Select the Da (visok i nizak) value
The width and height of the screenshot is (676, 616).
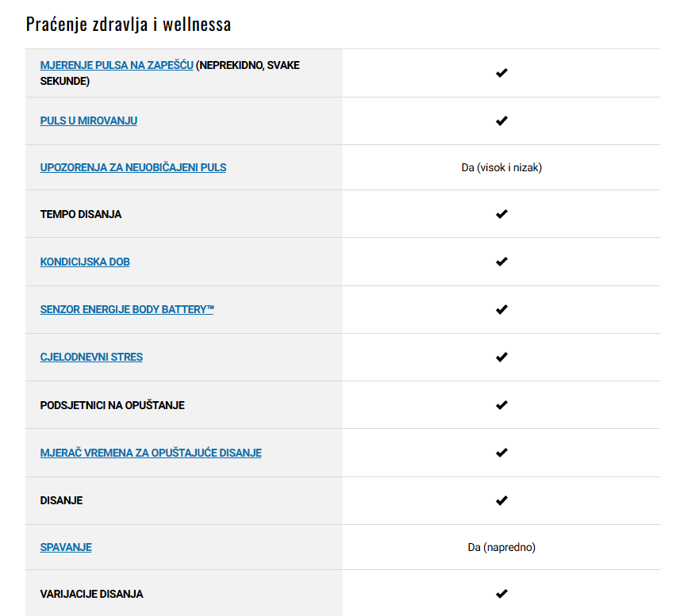501,167
